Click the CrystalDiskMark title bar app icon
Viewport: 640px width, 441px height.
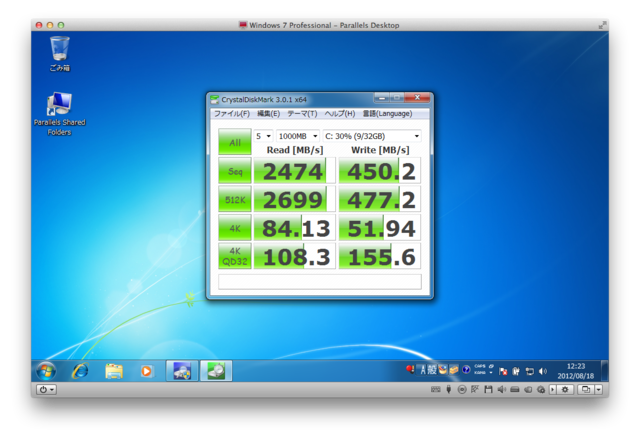click(x=214, y=99)
